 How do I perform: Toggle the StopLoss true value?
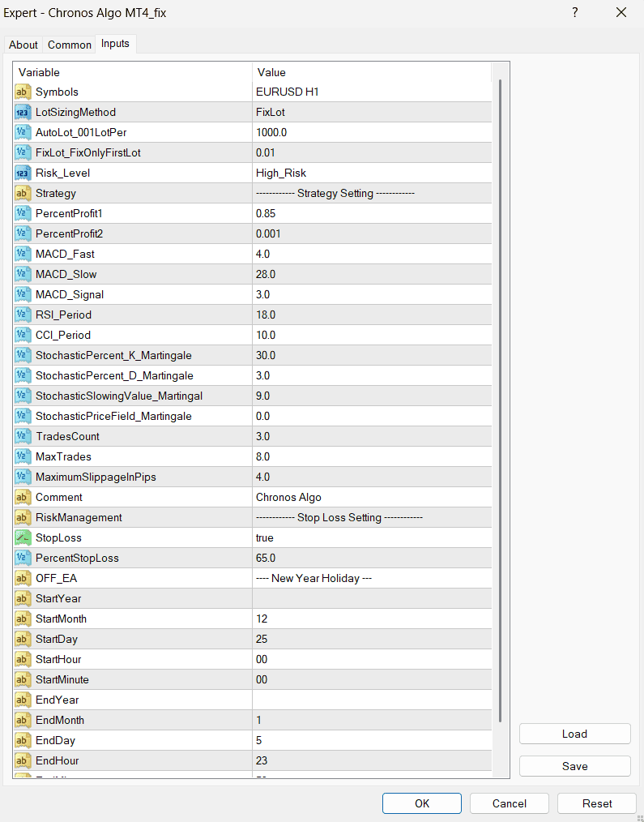(371, 537)
